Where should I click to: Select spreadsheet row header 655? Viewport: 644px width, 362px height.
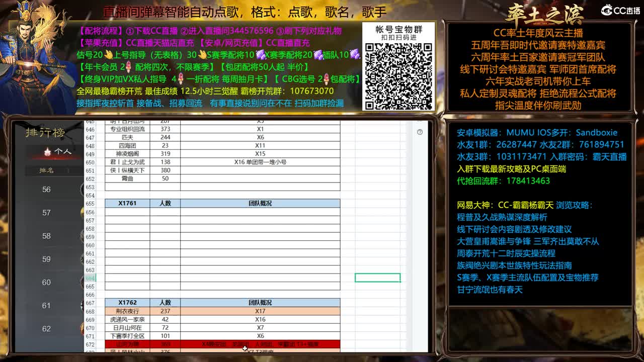coord(90,204)
